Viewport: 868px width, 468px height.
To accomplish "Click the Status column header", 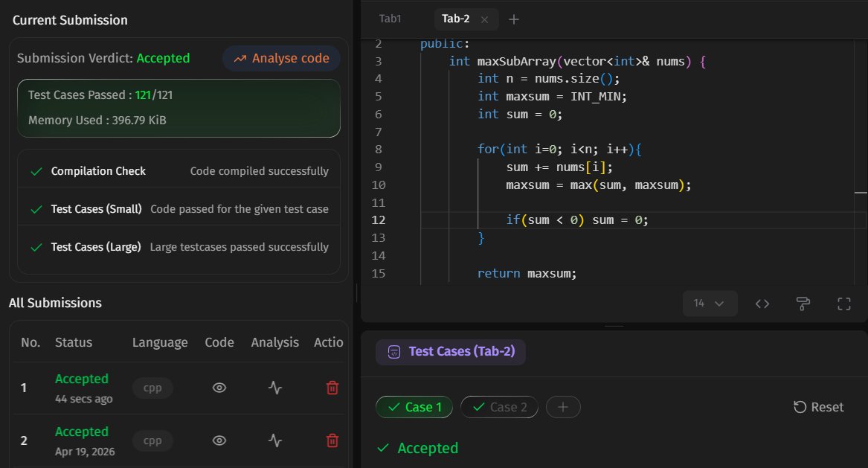I will point(74,342).
